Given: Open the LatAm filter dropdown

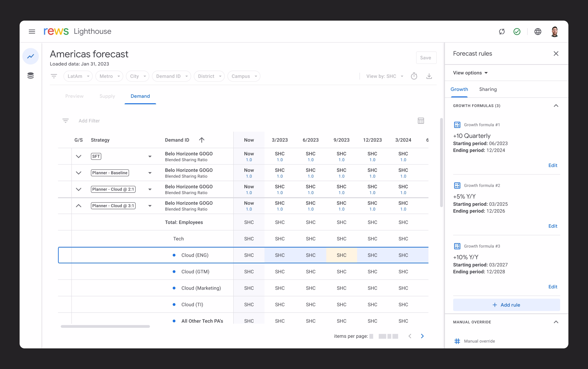Looking at the screenshot, I should coord(78,76).
